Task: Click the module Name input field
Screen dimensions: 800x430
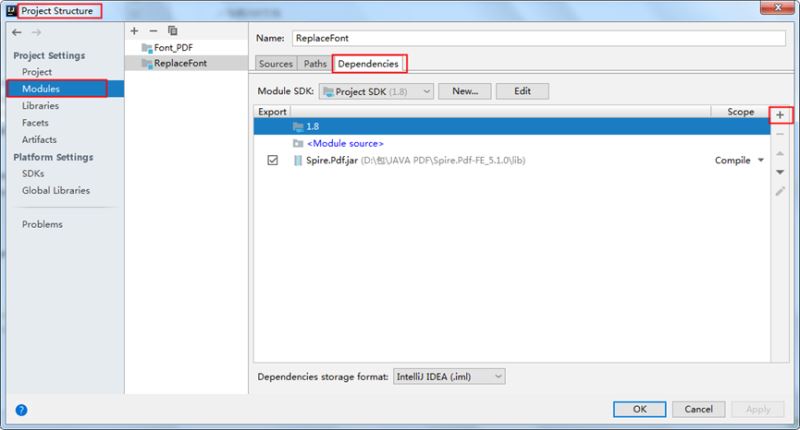Action: pos(539,38)
